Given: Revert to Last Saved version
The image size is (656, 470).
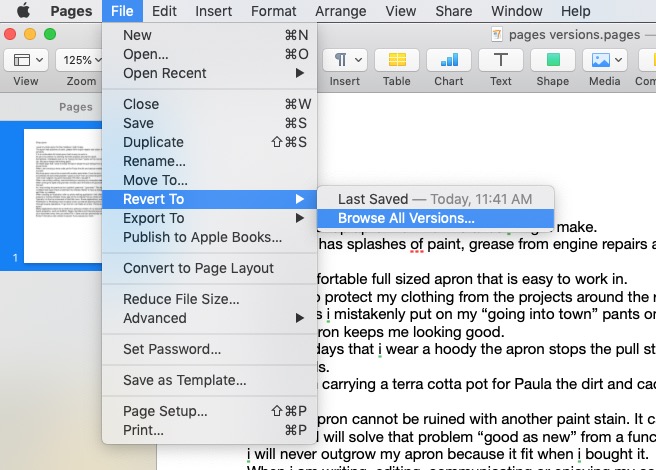Looking at the screenshot, I should click(x=435, y=199).
